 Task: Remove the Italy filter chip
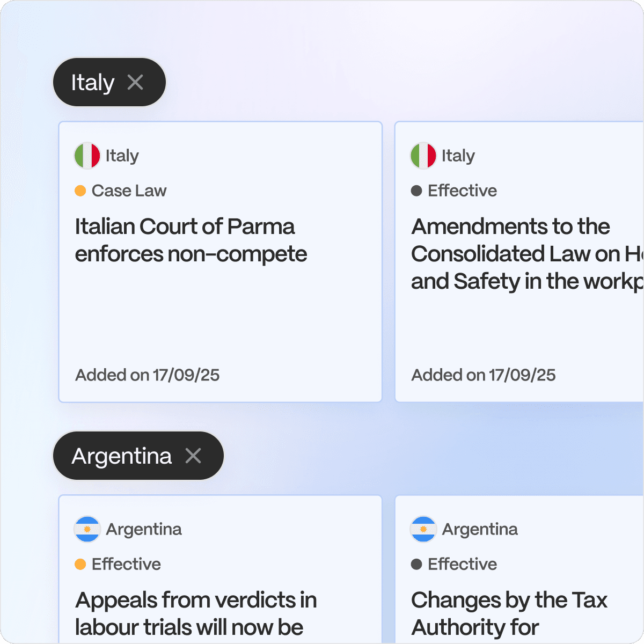click(136, 82)
